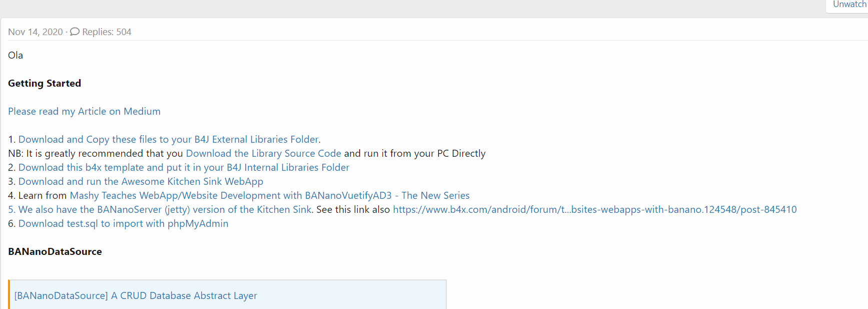
Task: Click 'and run it from your PC Directly' text
Action: point(415,153)
